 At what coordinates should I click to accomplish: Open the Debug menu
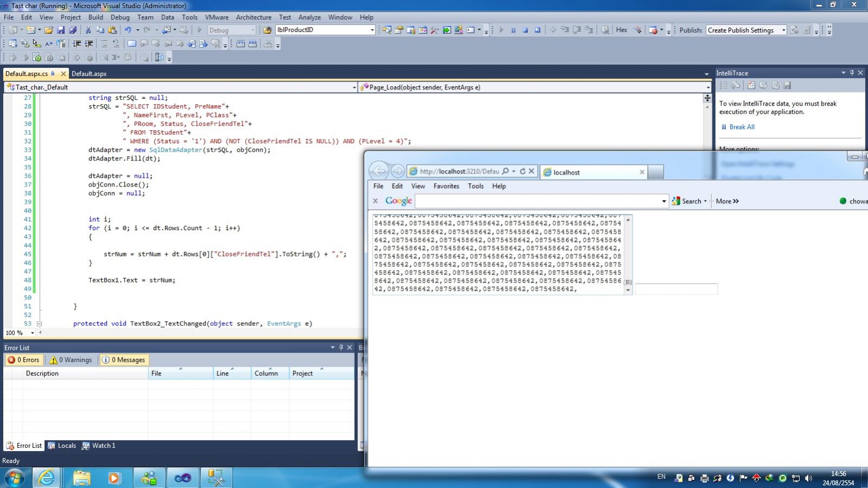(120, 17)
